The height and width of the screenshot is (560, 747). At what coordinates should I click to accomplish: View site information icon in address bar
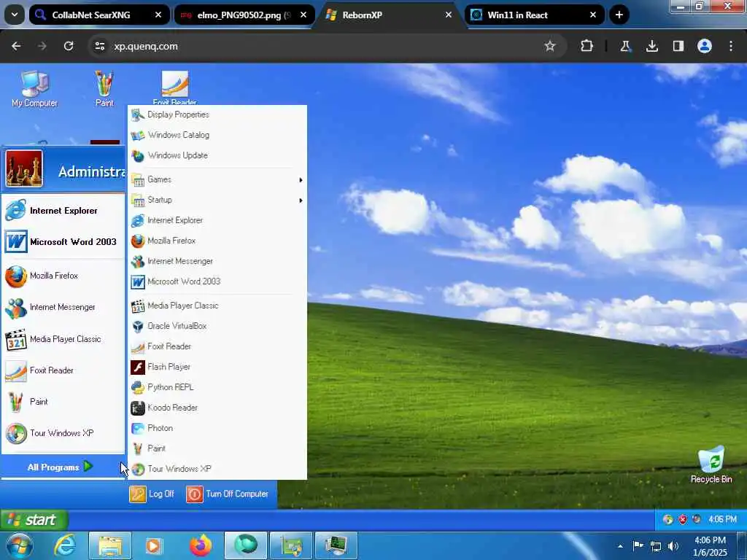click(99, 46)
